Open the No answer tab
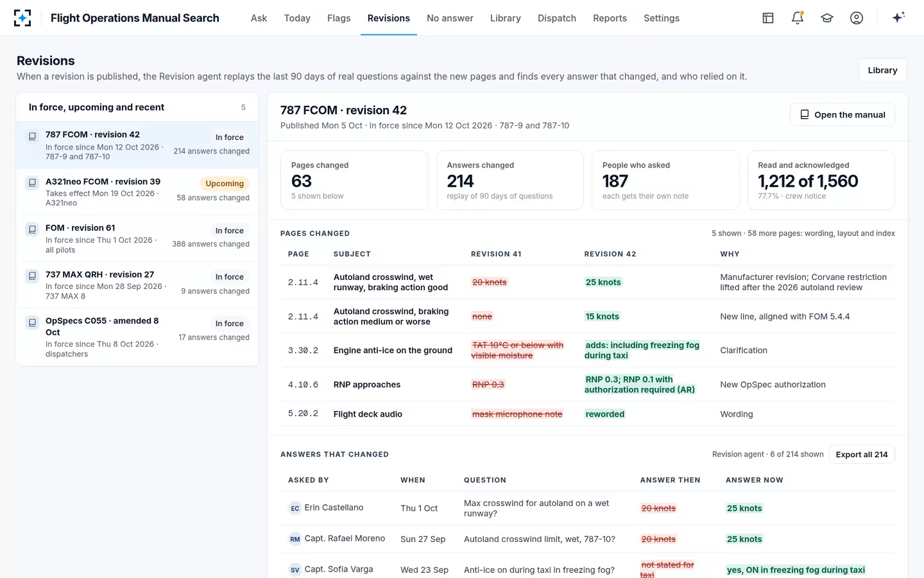The width and height of the screenshot is (924, 578). click(450, 18)
